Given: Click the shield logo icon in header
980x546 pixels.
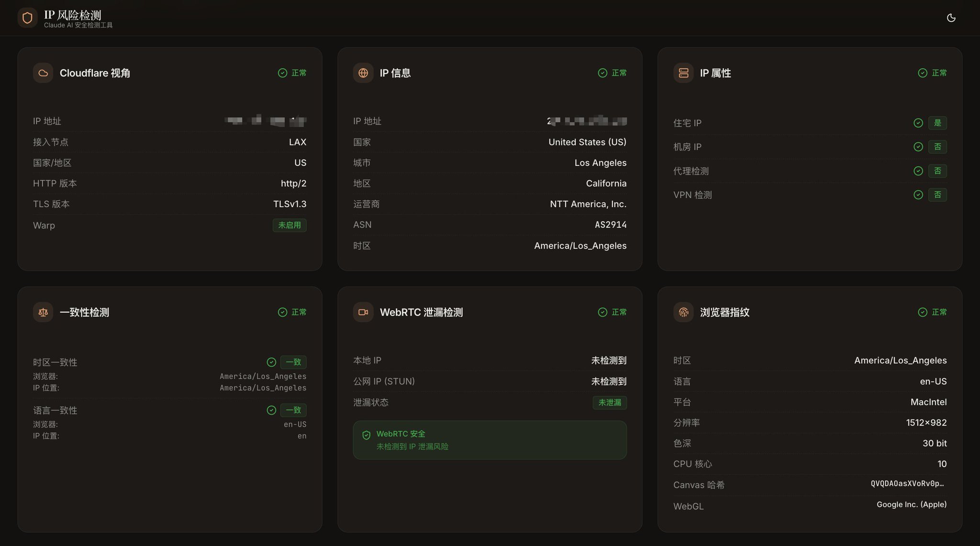Looking at the screenshot, I should tap(27, 18).
